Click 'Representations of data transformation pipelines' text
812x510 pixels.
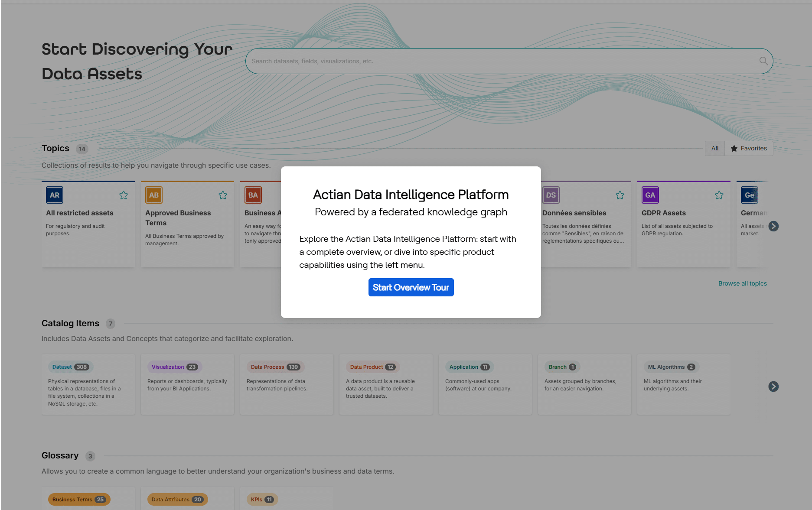[277, 385]
